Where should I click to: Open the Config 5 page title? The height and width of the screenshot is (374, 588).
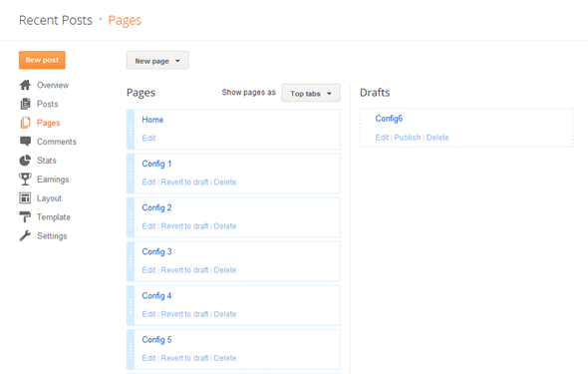pyautogui.click(x=156, y=339)
